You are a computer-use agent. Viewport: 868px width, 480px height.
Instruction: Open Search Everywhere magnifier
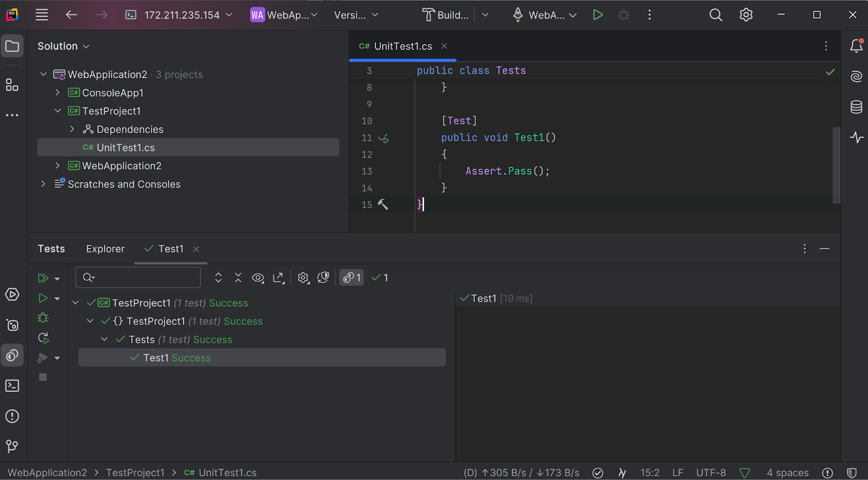716,15
